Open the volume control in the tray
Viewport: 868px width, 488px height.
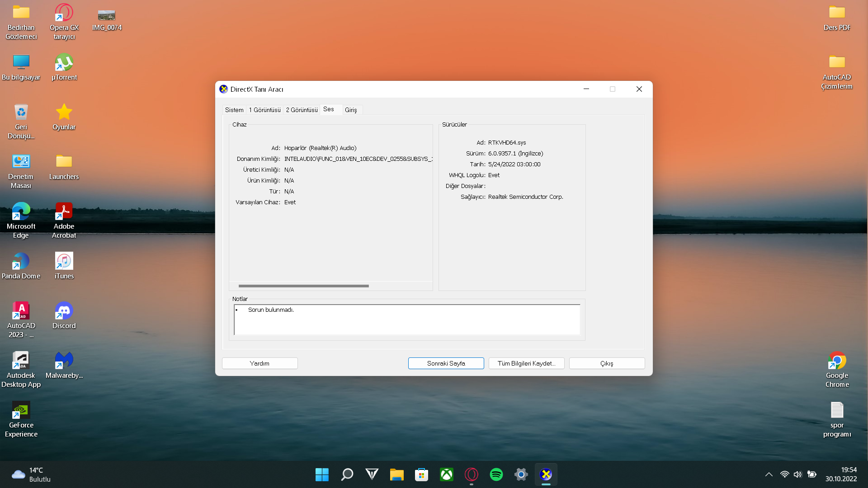tap(797, 474)
